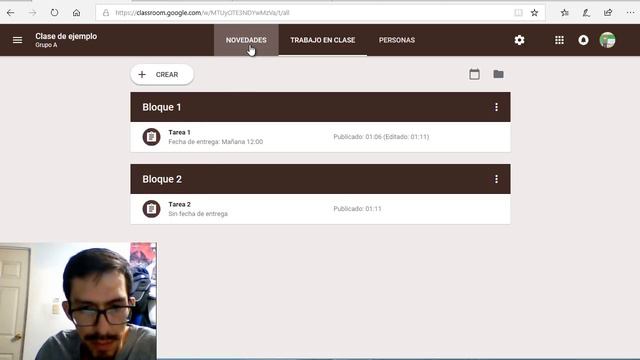
Task: Open class settings gear
Action: pos(519,40)
